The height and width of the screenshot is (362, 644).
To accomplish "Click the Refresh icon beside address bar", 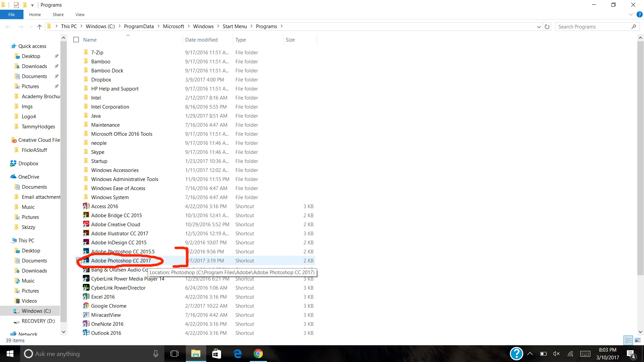I will pos(547,27).
